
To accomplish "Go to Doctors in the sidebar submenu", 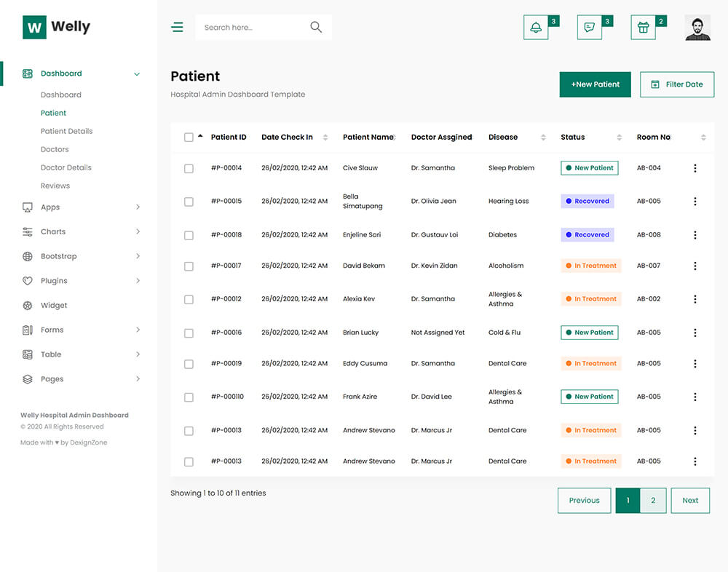I will tap(55, 149).
